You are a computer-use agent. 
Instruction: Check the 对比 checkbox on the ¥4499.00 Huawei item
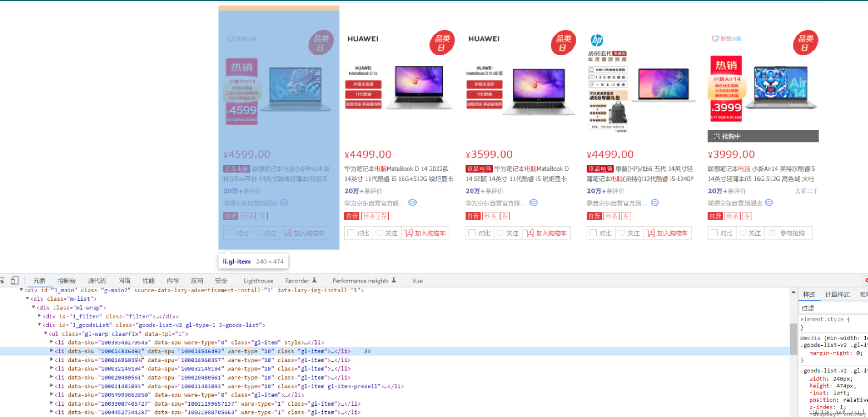click(x=351, y=233)
